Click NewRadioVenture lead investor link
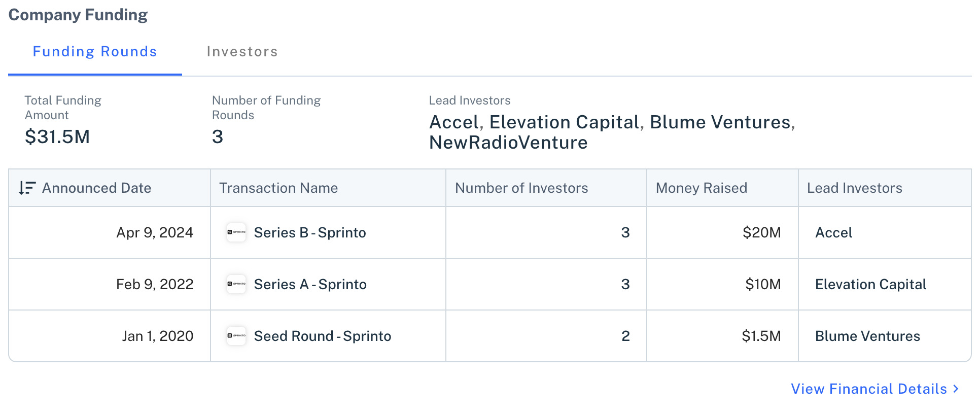The image size is (980, 413). coord(508,143)
